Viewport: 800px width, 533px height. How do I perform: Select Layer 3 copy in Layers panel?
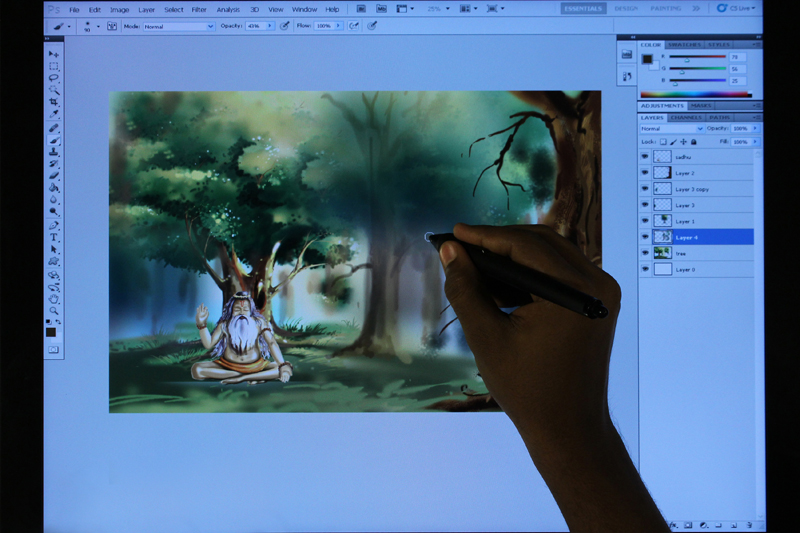700,189
